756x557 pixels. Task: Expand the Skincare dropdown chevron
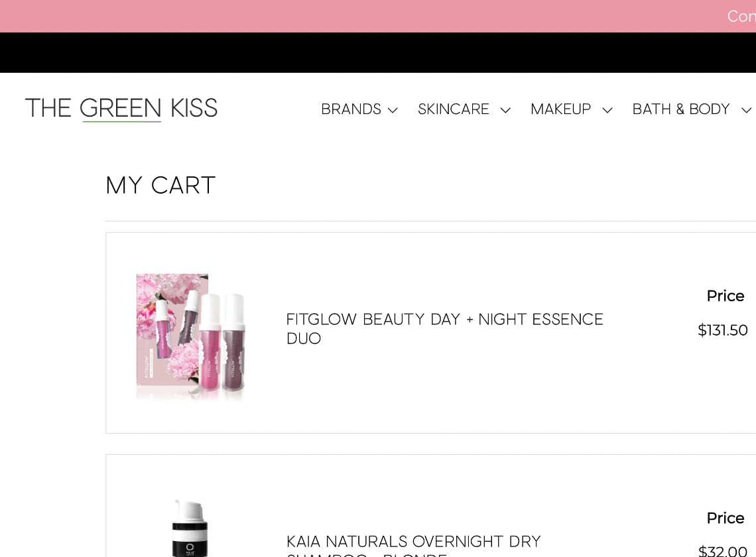pos(505,110)
